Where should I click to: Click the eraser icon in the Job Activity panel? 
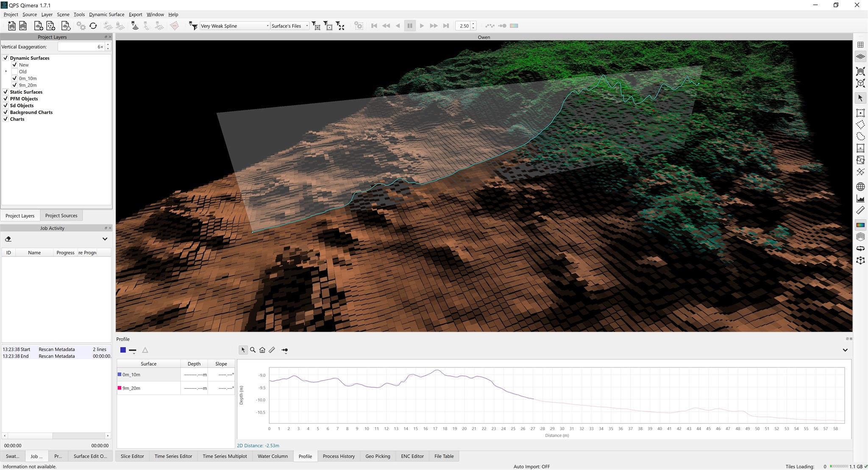pos(8,239)
